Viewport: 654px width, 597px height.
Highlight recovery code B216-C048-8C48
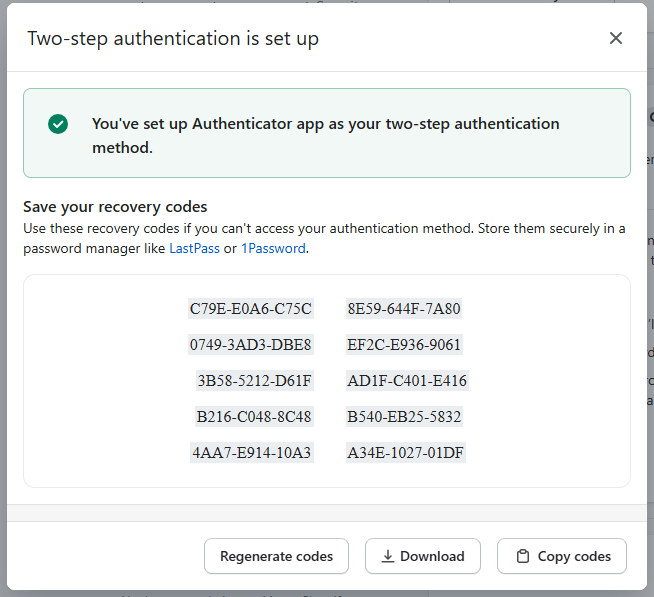[x=254, y=417]
